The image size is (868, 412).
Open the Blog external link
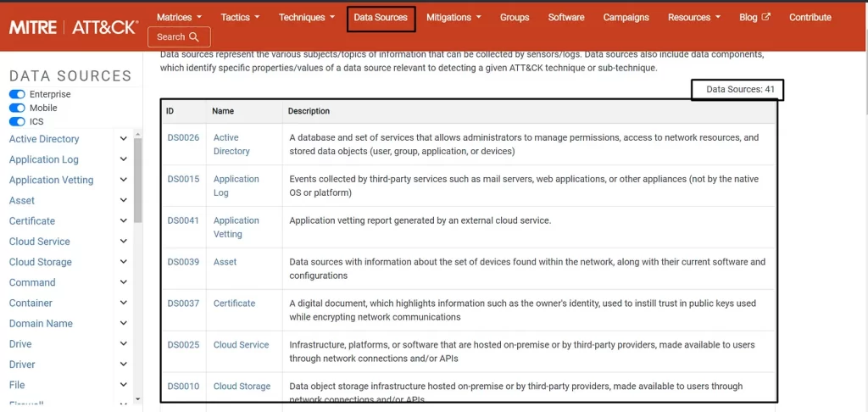click(754, 17)
